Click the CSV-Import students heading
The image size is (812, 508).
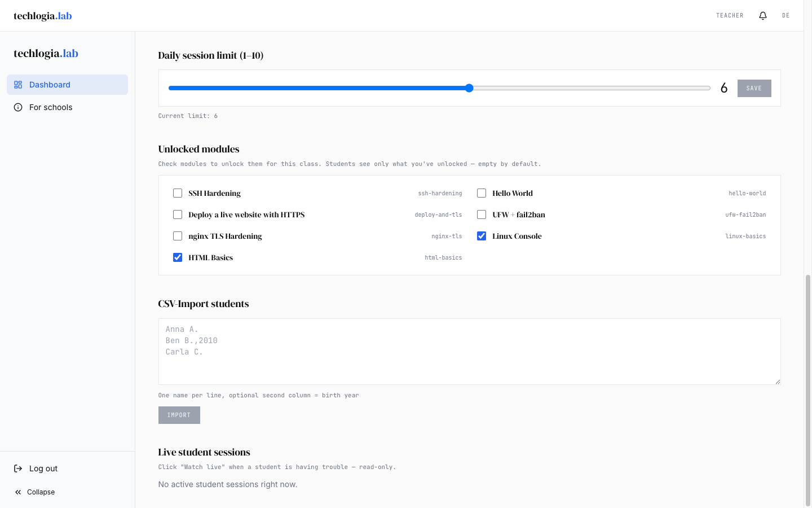point(204,304)
